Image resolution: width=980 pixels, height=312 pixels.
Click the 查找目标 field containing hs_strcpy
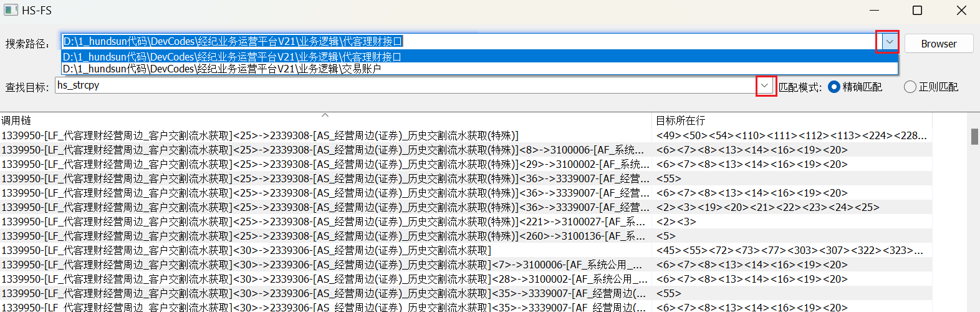[x=405, y=85]
